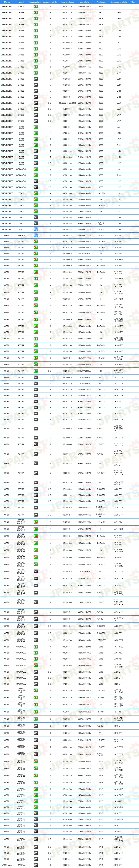Click the B 14 XFT engine code
The width and height of the screenshot is (139, 868).
119,712
